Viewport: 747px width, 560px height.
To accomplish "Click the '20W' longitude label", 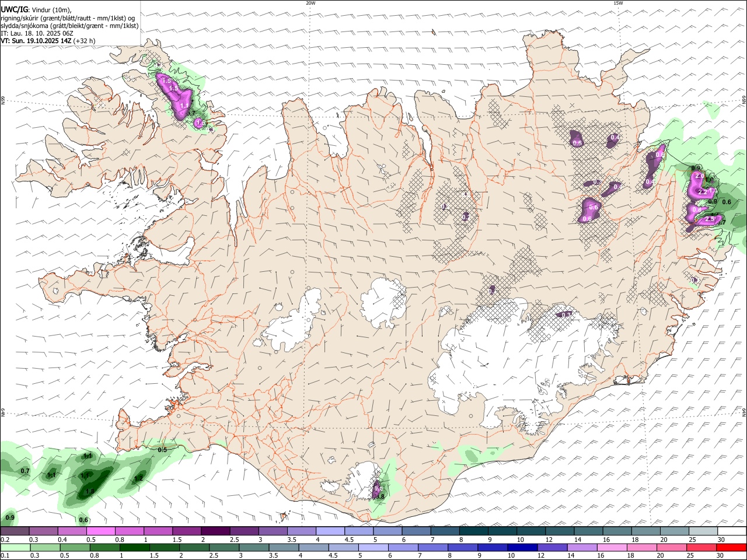I will click(310, 3).
